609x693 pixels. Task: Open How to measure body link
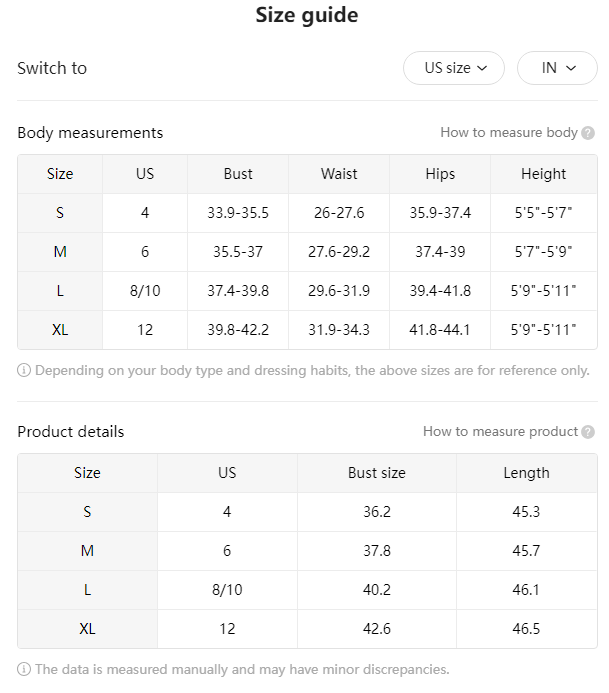coord(509,133)
